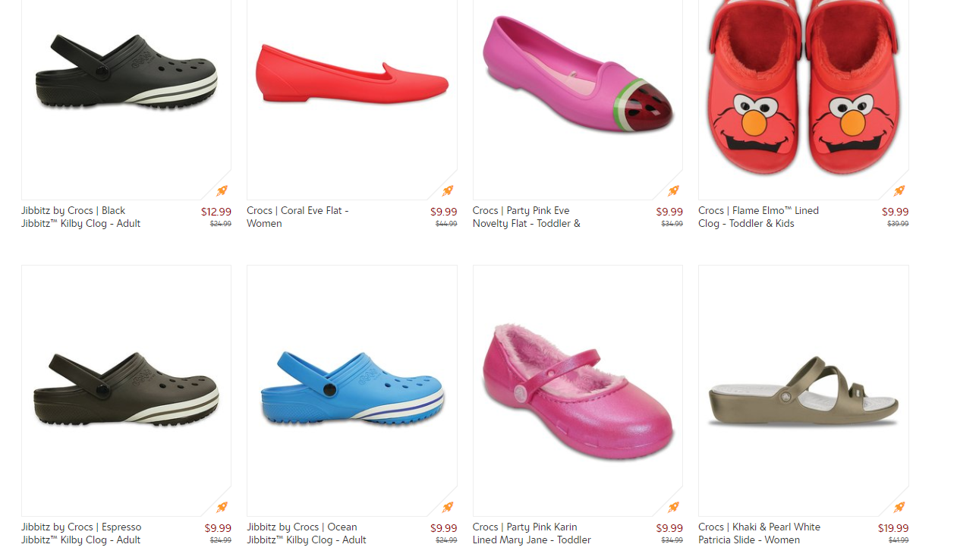Click rocket icon on Coral Eve Flat card
Viewport: 957px width, 560px height.
448,190
